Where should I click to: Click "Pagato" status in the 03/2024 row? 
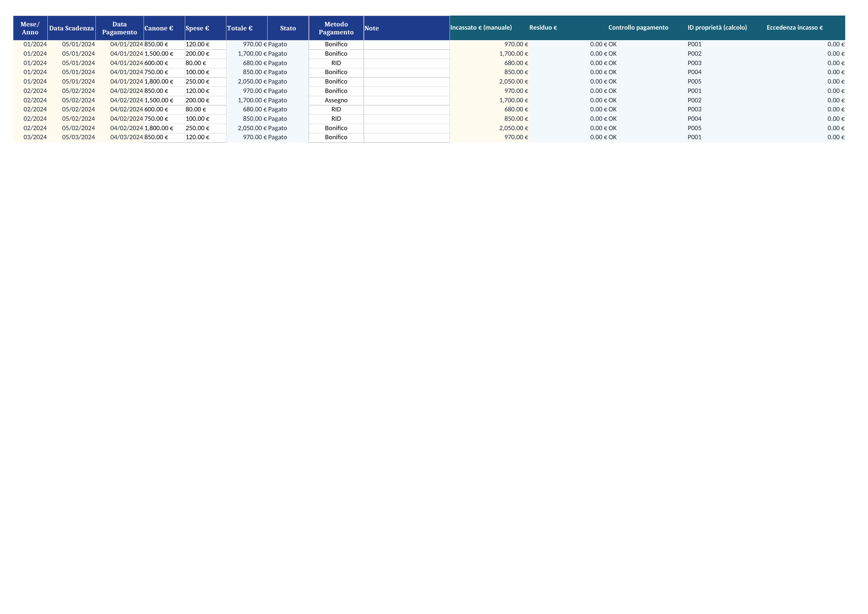tap(288, 137)
